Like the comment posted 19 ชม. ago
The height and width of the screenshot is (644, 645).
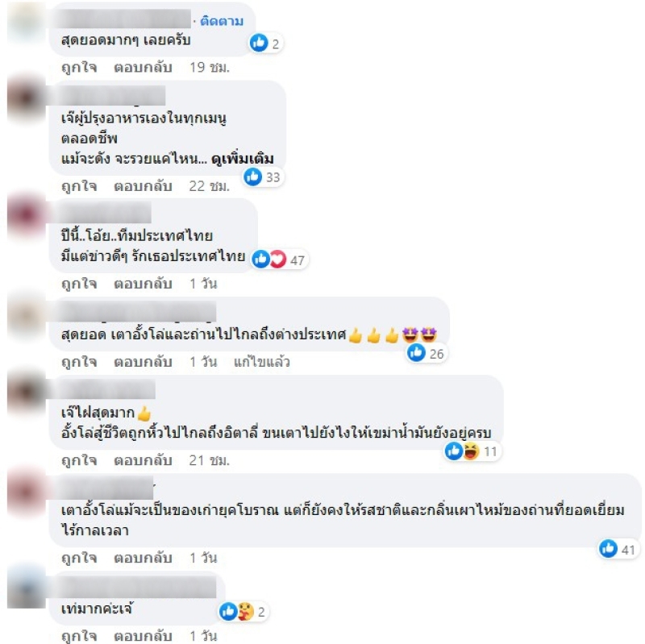tap(79, 67)
